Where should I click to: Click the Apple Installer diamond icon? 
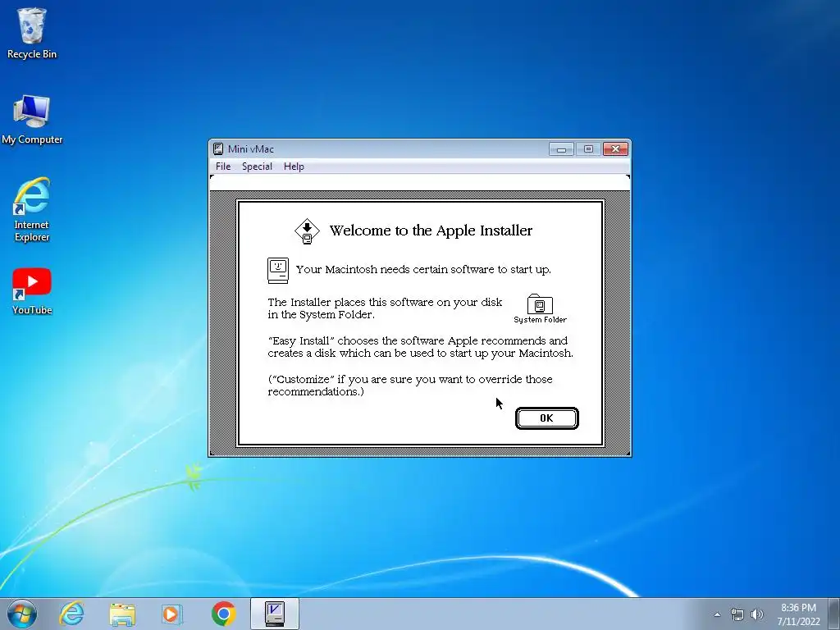pos(307,231)
